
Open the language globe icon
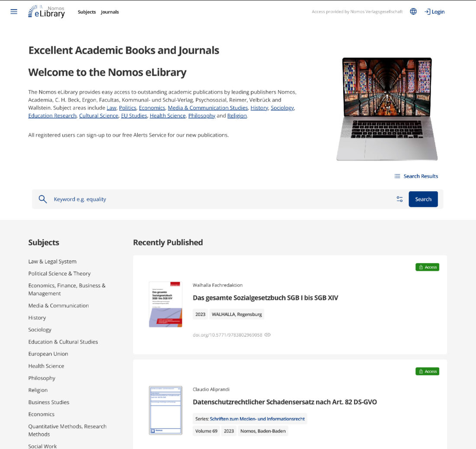[413, 12]
